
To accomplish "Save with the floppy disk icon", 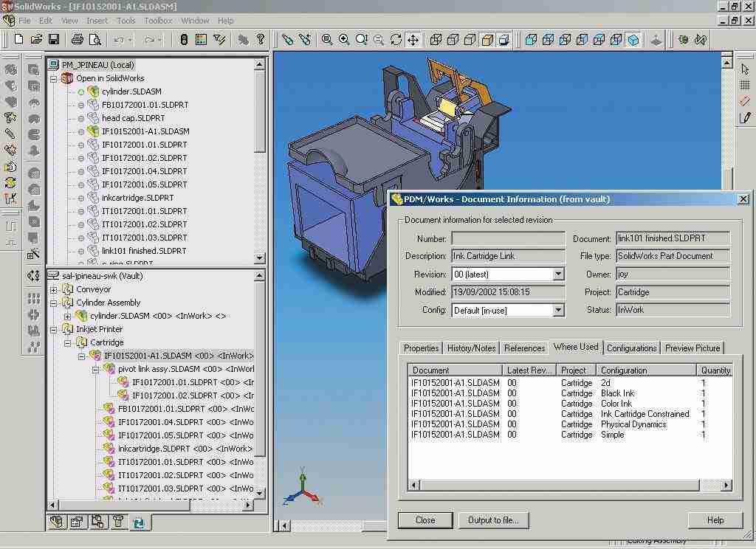I will pos(53,40).
